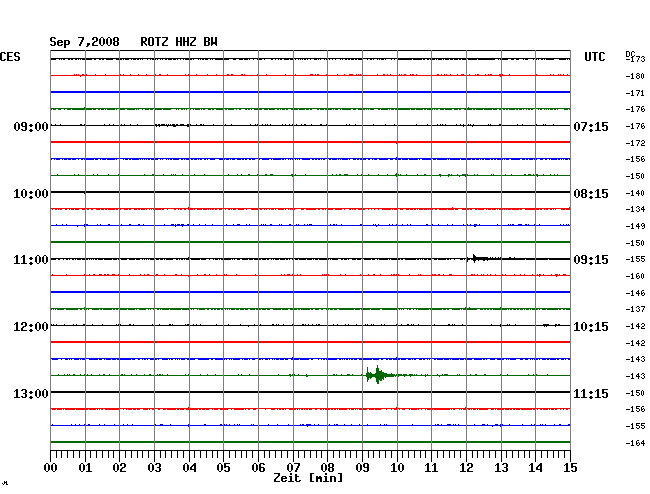Viewport: 650px width, 494px height.
Task: Click the "06" minute axis label
Action: pos(258,468)
